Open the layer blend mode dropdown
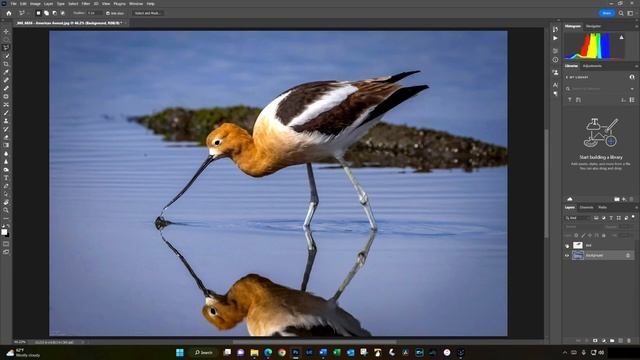 click(583, 227)
